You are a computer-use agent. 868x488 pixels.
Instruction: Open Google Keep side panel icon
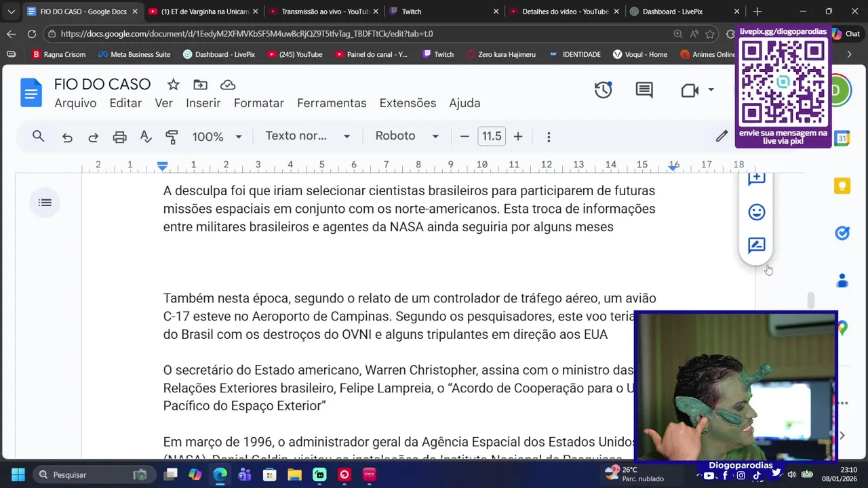click(x=842, y=186)
